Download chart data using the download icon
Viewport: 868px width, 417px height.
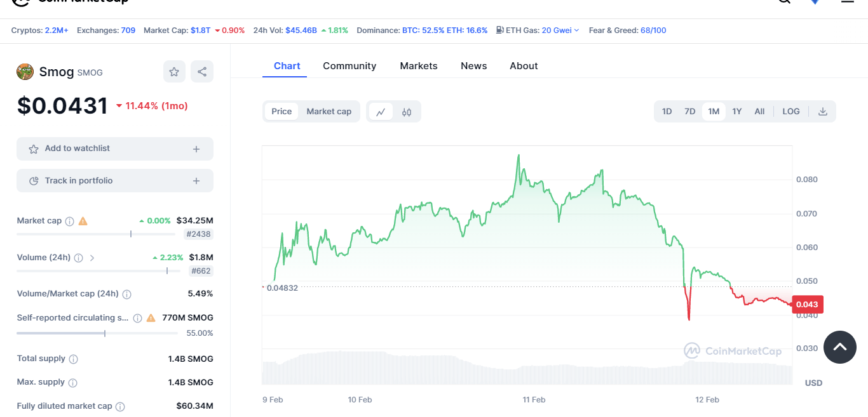[823, 112]
